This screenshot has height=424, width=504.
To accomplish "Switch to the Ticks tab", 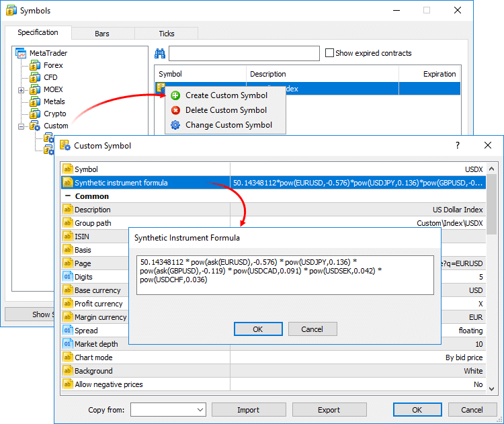I will [x=167, y=34].
